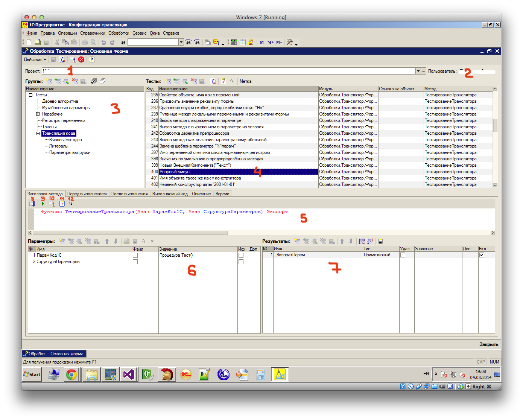Click the Обработ...: Основная форма window button
This screenshot has height=420, width=523.
54,354
